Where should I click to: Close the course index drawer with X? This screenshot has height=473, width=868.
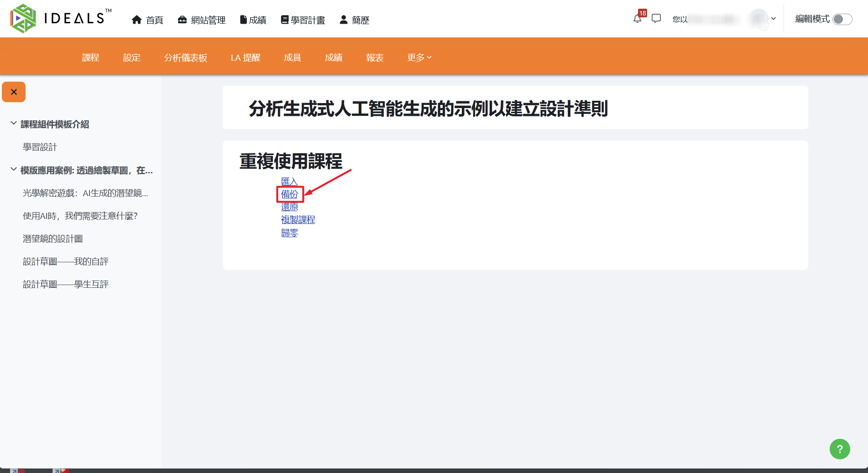click(x=14, y=92)
